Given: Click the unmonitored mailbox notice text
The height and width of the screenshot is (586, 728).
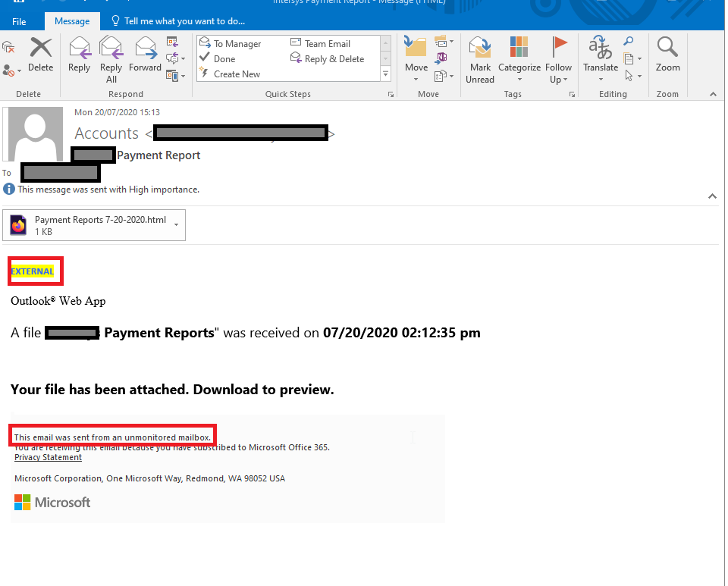Looking at the screenshot, I should click(112, 437).
